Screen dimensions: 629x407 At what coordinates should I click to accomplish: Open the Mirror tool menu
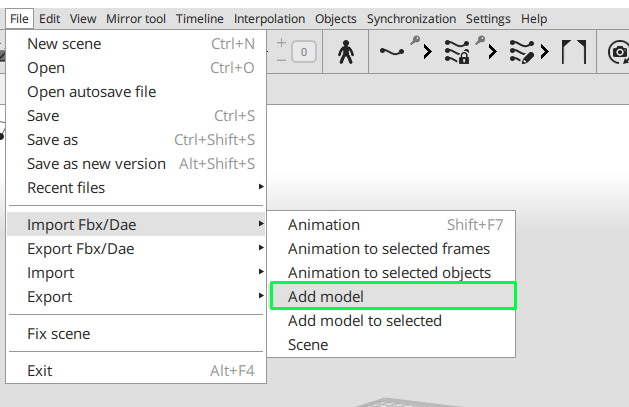click(136, 19)
